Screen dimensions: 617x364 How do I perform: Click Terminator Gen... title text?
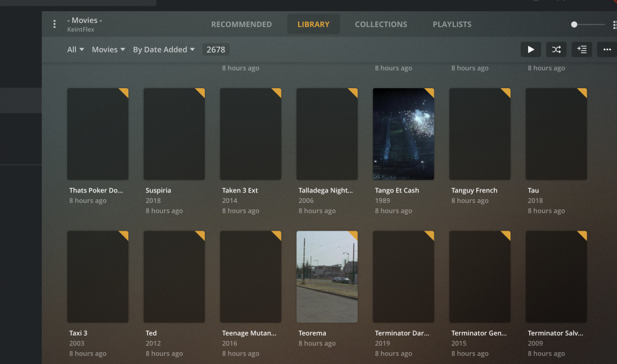click(479, 333)
